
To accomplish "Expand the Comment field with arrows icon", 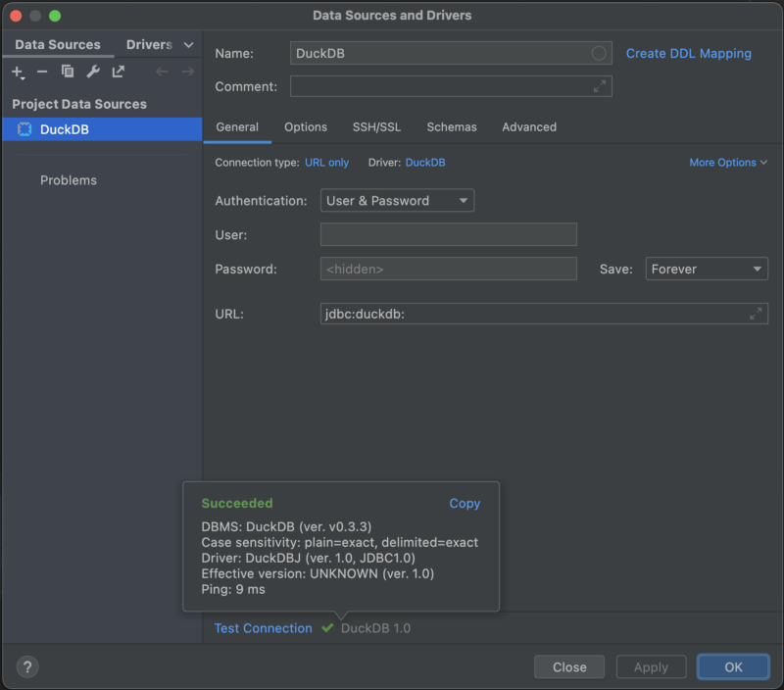I will coord(600,86).
